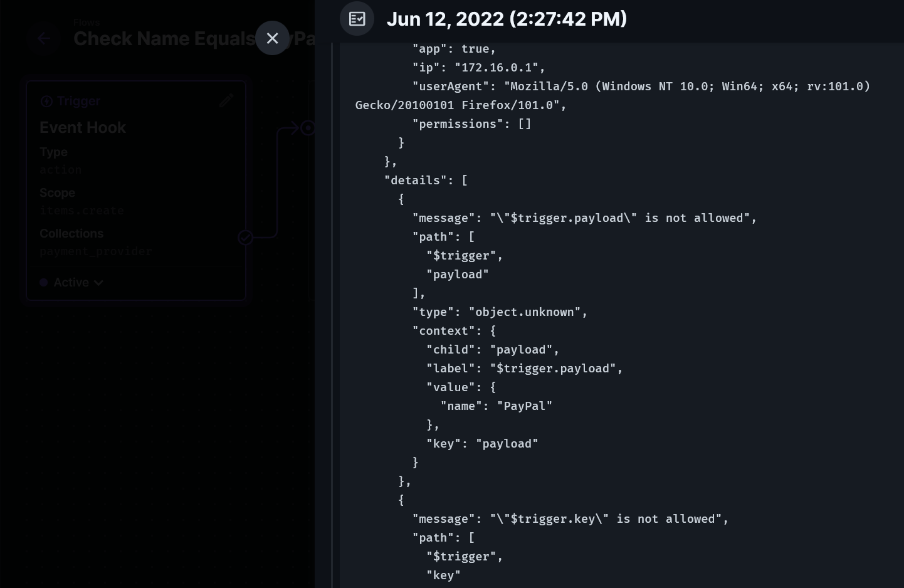Expand the Active state chevron on the trigger card

98,283
